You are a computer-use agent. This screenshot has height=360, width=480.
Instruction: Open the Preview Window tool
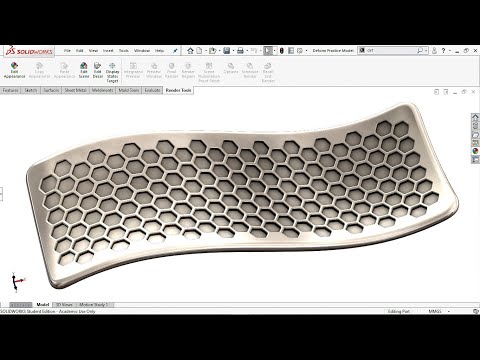coord(154,70)
